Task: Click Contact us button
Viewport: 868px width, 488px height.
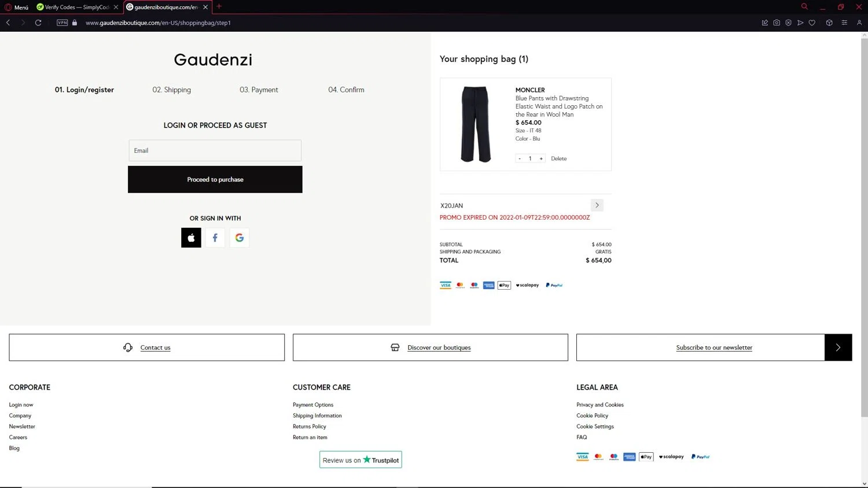Action: click(x=147, y=347)
